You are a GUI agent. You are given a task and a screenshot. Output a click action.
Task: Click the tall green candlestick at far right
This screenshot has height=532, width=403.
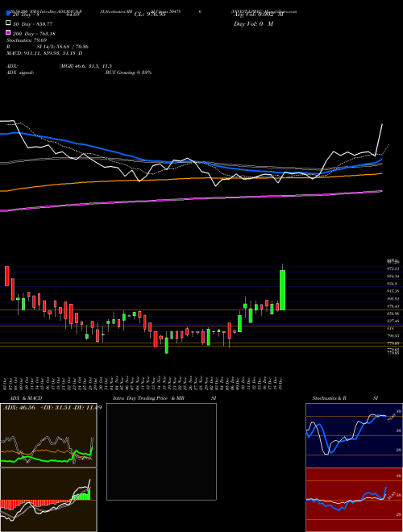click(x=282, y=290)
